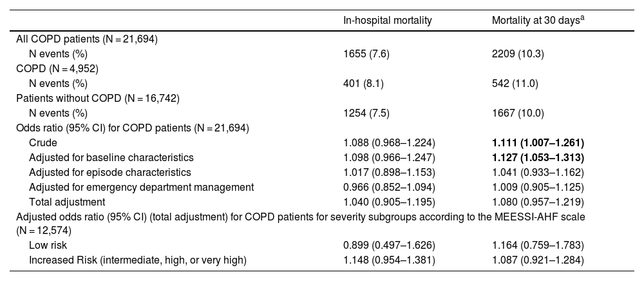Viewport: 644px width, 281px height.
Task: Click the value 1655 (7.6)
Action: click(x=367, y=53)
